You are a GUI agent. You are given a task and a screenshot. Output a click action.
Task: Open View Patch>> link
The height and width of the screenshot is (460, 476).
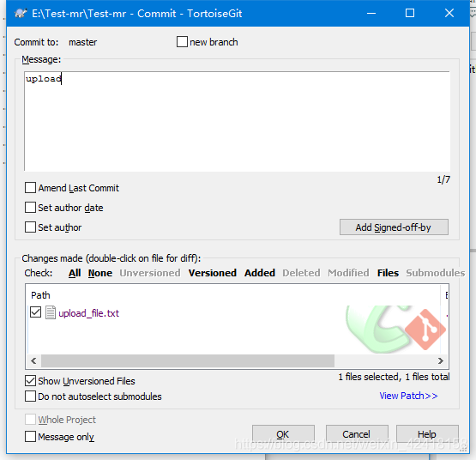408,396
